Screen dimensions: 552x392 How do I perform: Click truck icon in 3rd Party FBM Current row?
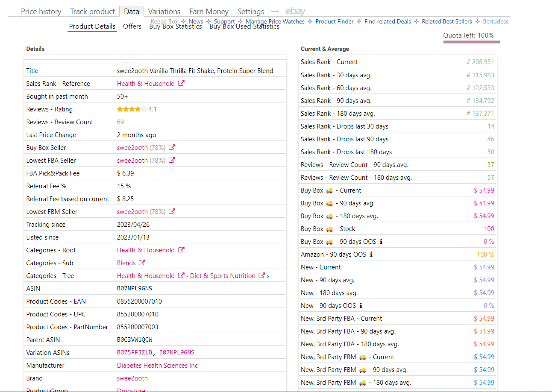coord(362,357)
